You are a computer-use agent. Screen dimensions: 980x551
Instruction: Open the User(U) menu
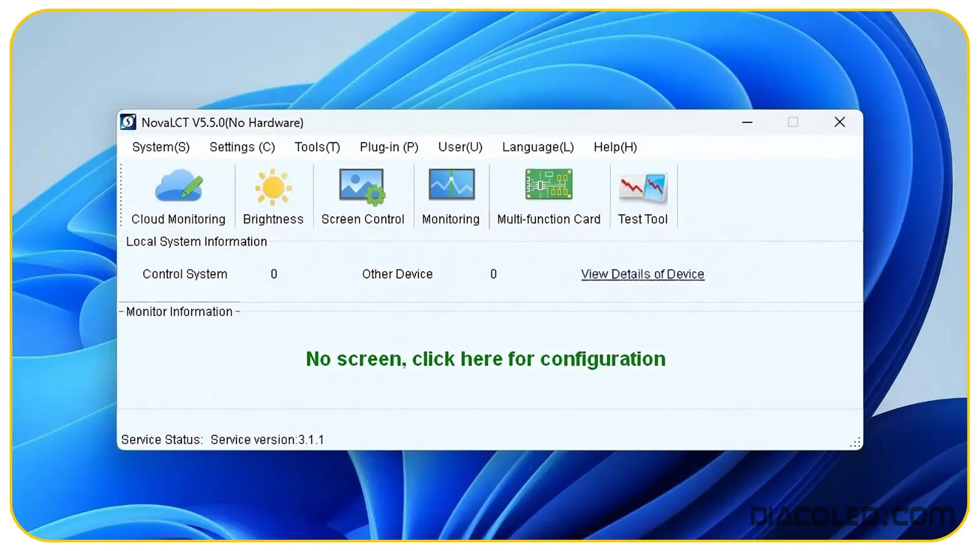coord(460,147)
